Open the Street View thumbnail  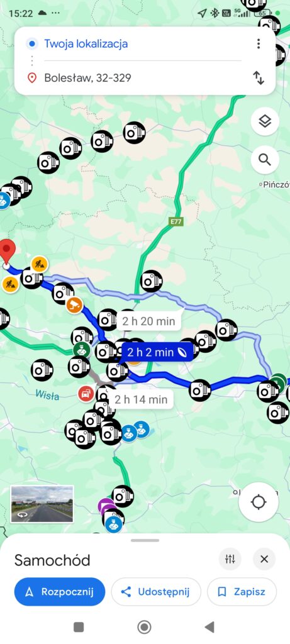[42, 504]
